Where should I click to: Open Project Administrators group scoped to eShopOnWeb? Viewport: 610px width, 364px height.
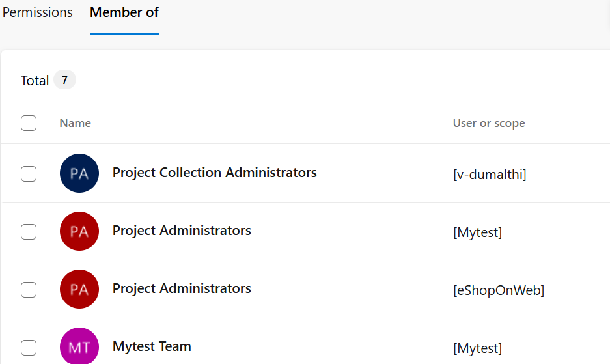tap(182, 288)
